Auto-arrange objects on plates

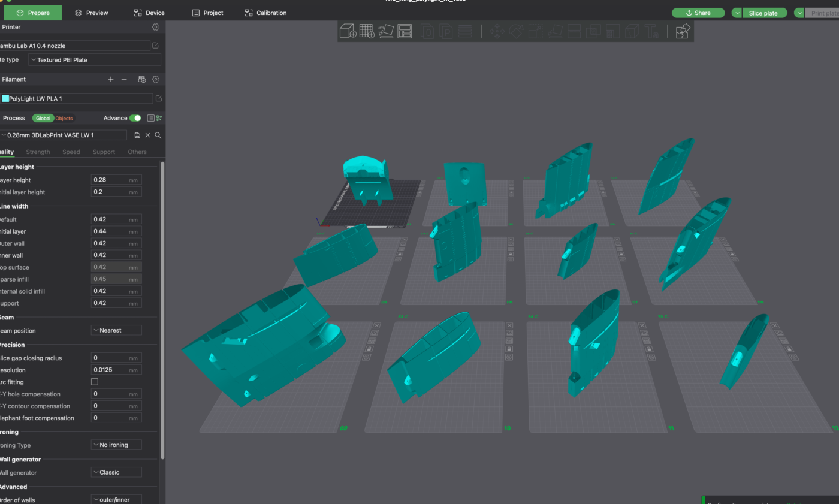point(405,31)
